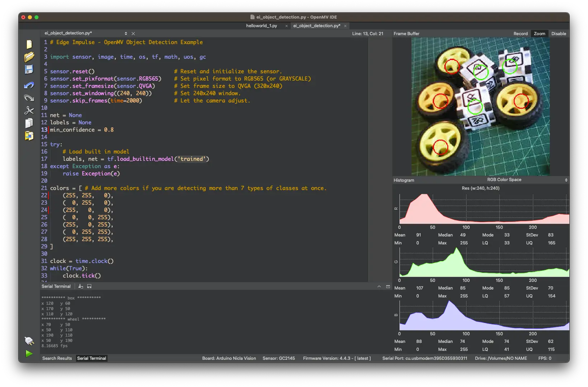Click the Open File folder icon
The image size is (588, 387).
[29, 57]
